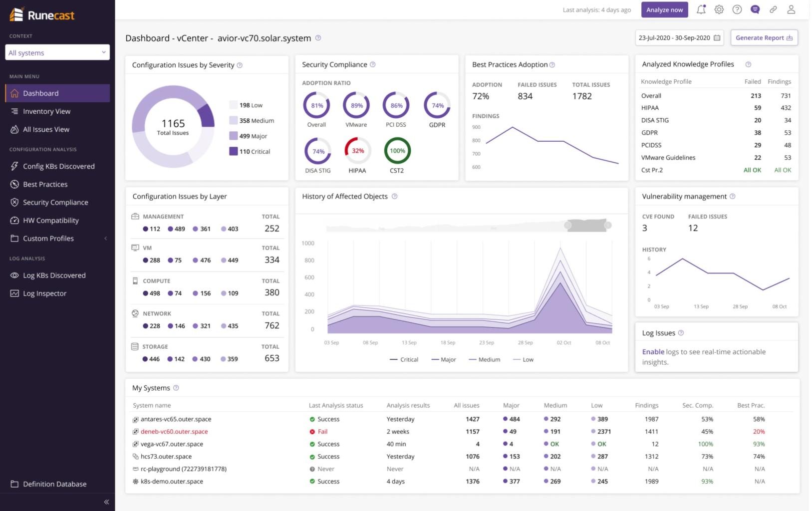
Task: Toggle the Low series in chart legend
Action: pyautogui.click(x=523, y=359)
